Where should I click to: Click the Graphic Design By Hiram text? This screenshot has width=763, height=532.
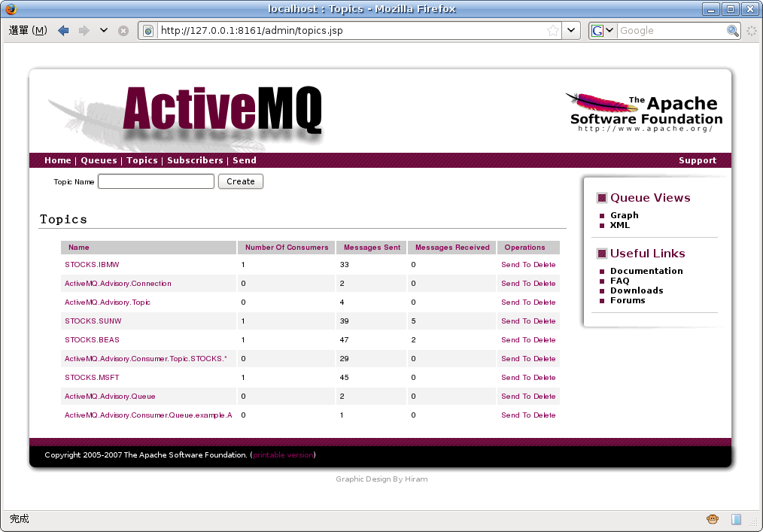(381, 479)
